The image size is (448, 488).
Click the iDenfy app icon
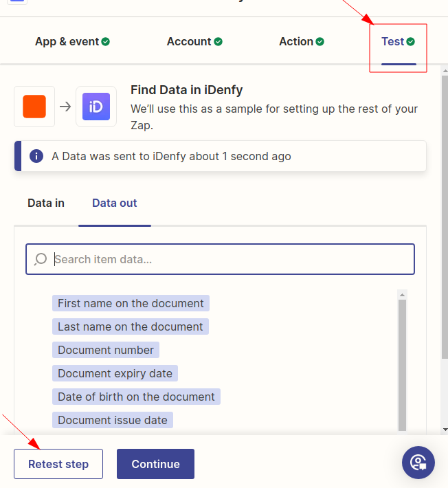pyautogui.click(x=96, y=107)
